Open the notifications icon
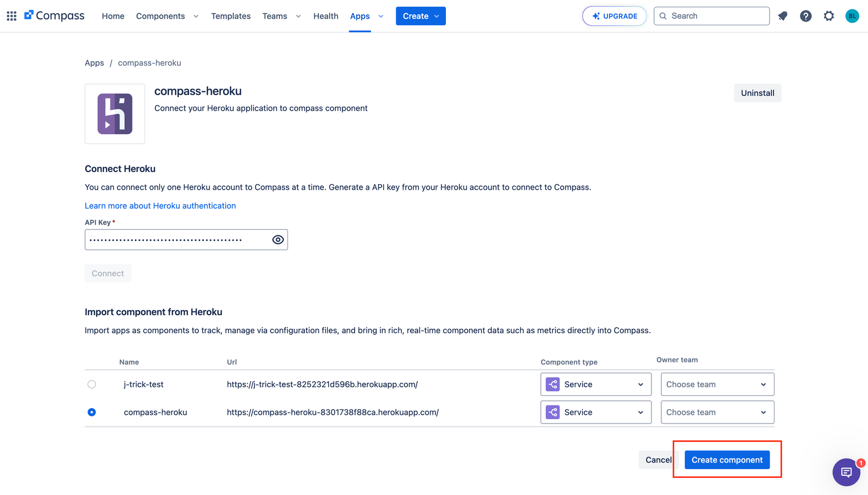The image size is (868, 495). coord(783,16)
